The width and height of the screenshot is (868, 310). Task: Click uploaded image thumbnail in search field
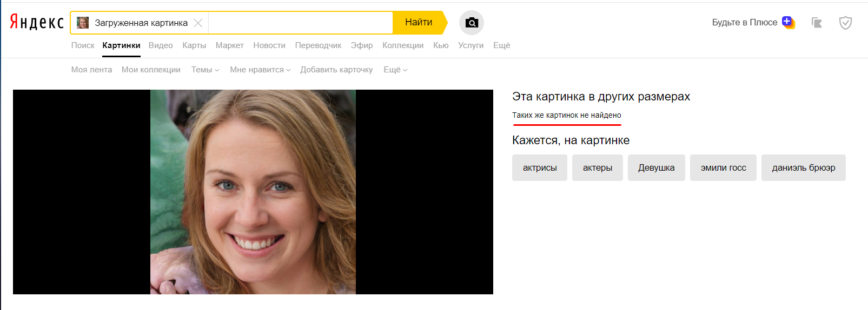point(83,23)
